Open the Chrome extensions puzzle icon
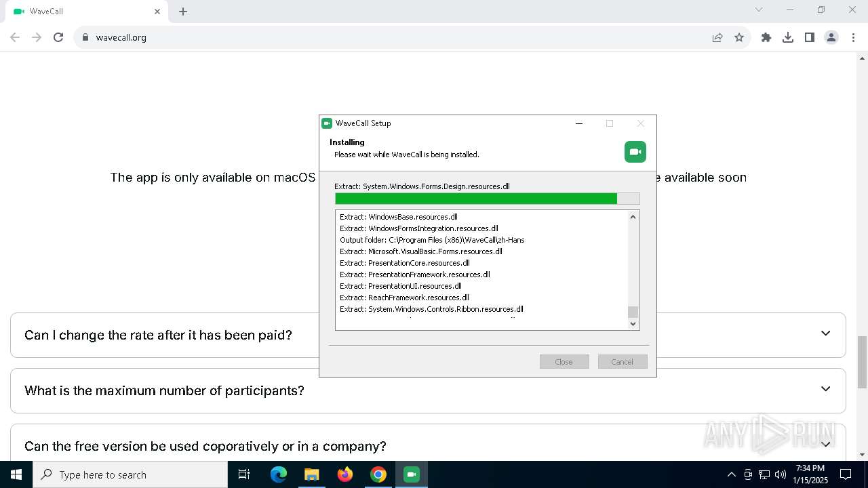Image resolution: width=868 pixels, height=488 pixels. coord(766,37)
